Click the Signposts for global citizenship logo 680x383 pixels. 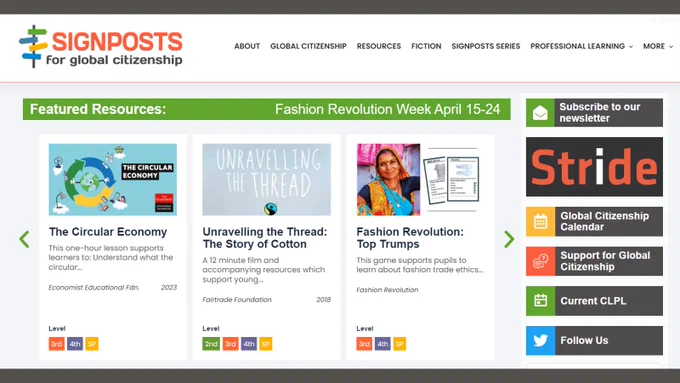(x=101, y=47)
